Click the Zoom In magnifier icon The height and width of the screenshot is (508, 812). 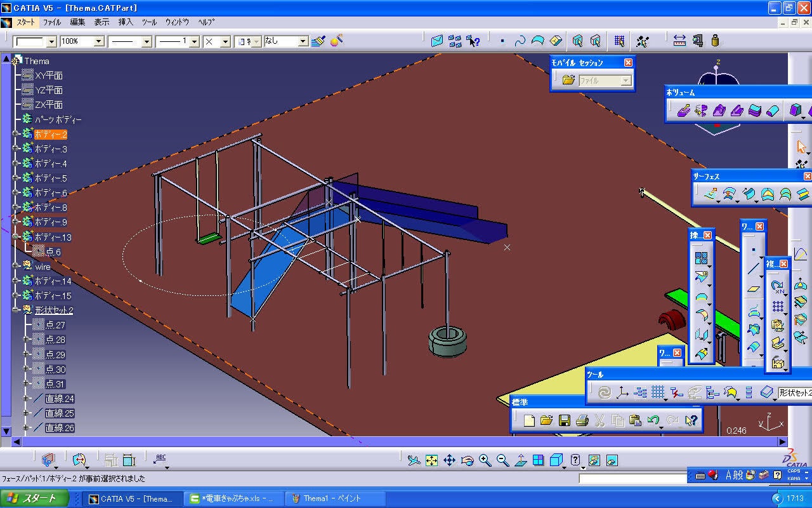(485, 460)
